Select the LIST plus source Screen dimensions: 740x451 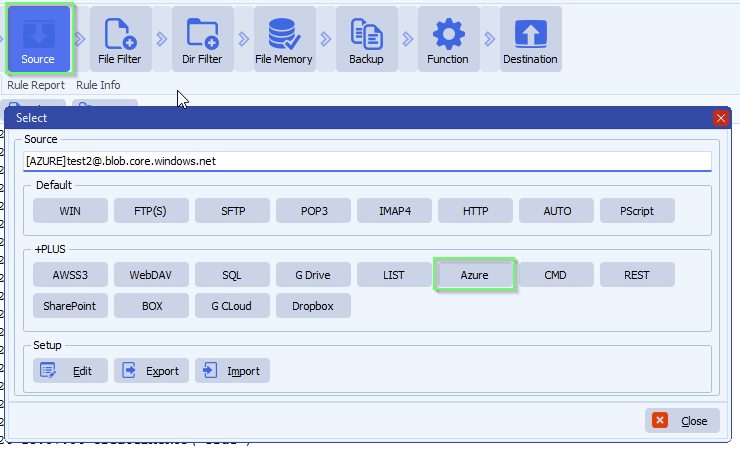(394, 275)
